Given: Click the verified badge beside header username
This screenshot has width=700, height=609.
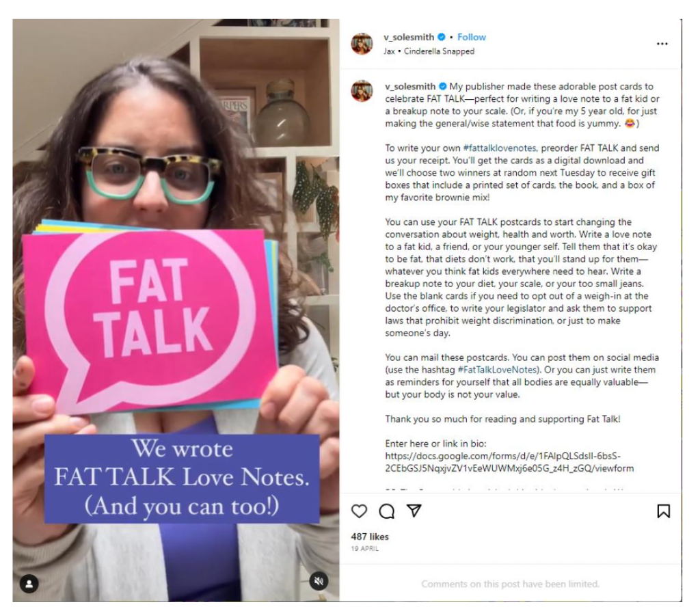Looking at the screenshot, I should click(x=442, y=37).
